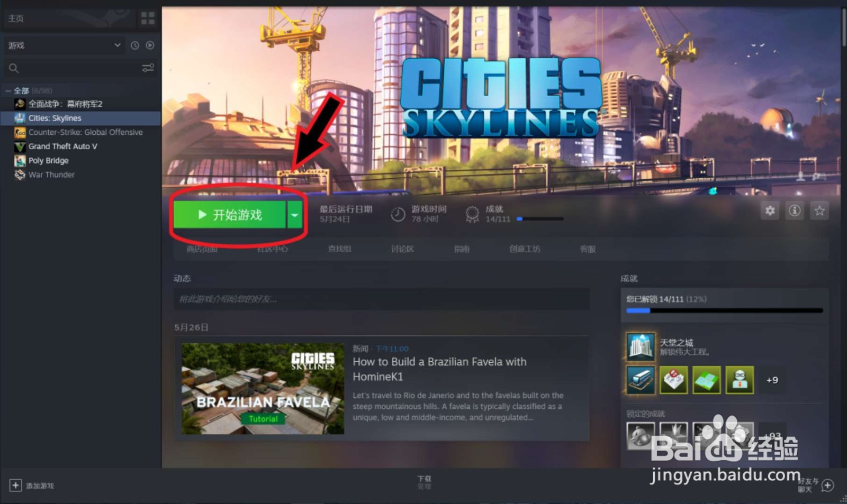The height and width of the screenshot is (504, 847).
Task: Open advanced filter options icon
Action: tap(148, 68)
